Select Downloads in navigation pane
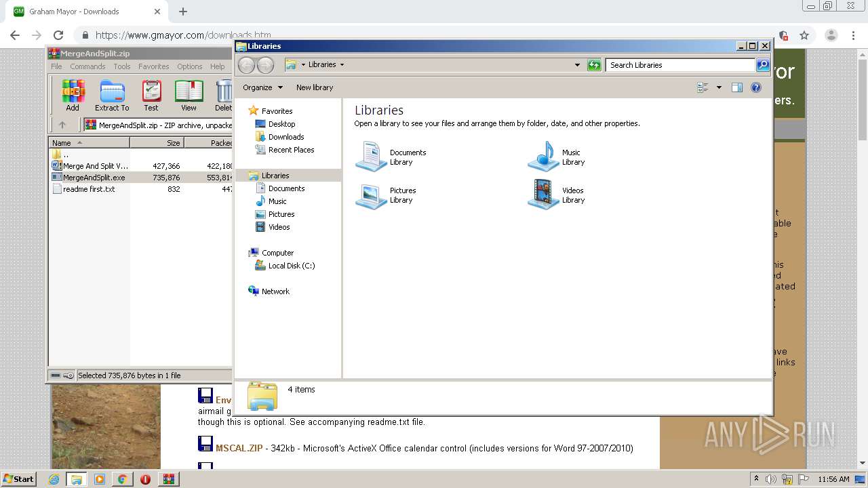This screenshot has height=488, width=868. click(286, 137)
